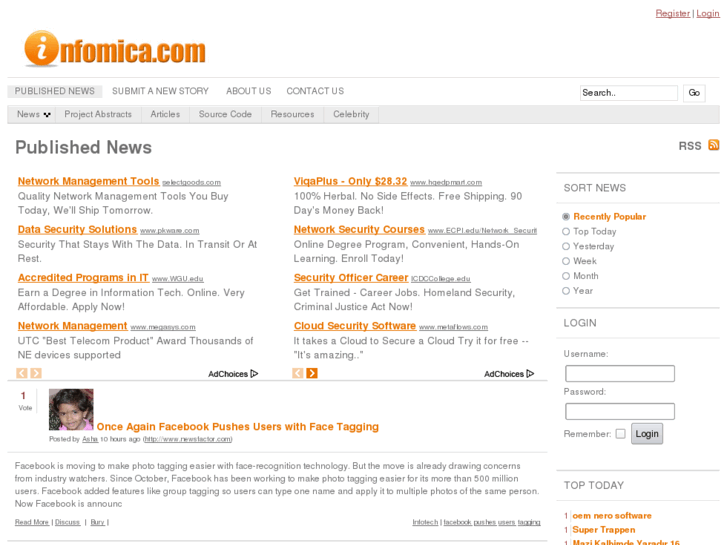Open Data Security Solutions ad
The height and width of the screenshot is (545, 727).
[x=77, y=230]
